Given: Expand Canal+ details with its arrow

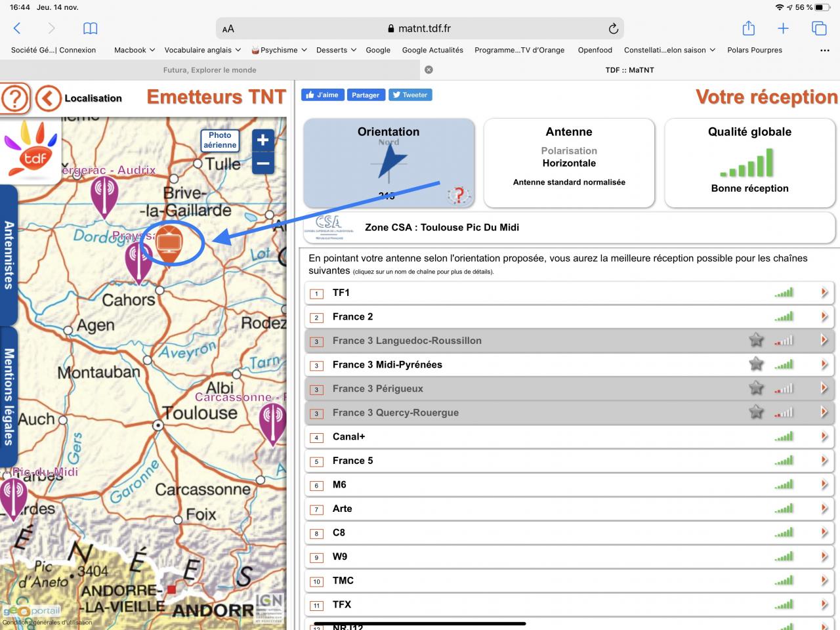Looking at the screenshot, I should [824, 436].
